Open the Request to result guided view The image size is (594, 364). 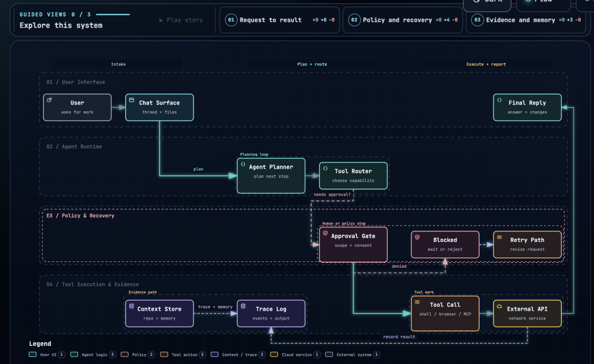(279, 20)
